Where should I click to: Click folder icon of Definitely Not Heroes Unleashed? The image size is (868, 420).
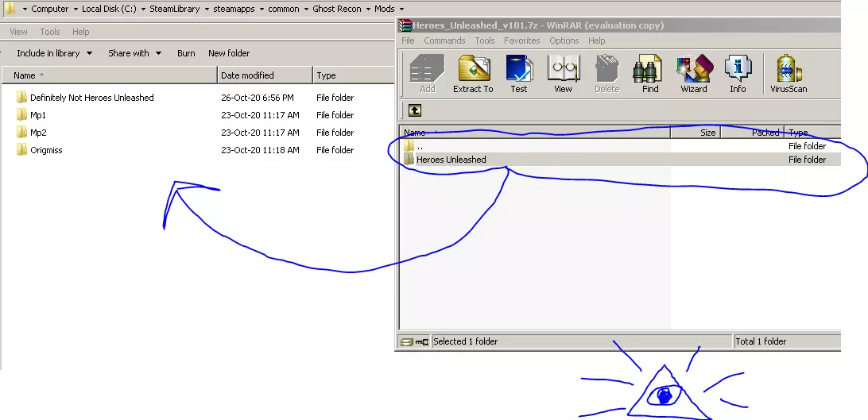[x=21, y=98]
